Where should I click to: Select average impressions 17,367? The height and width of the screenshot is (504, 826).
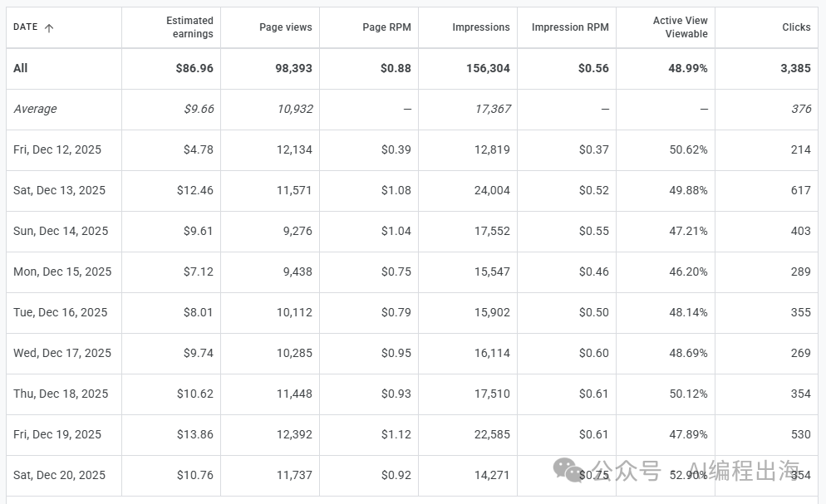tap(493, 109)
